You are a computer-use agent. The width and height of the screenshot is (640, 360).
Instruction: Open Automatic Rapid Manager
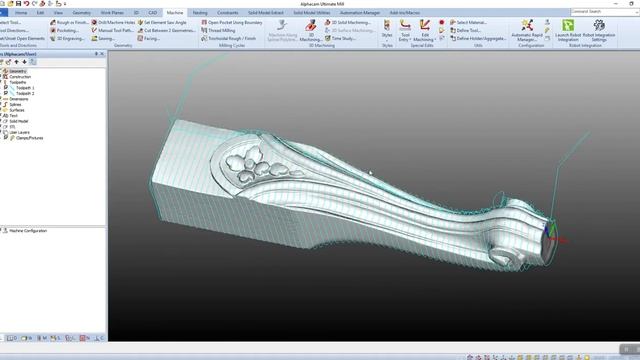[527, 31]
